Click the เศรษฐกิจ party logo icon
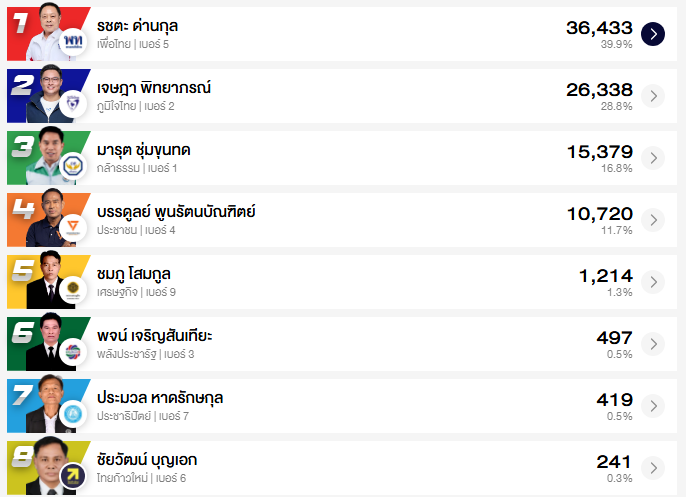This screenshot has width=686, height=497. coord(73,290)
